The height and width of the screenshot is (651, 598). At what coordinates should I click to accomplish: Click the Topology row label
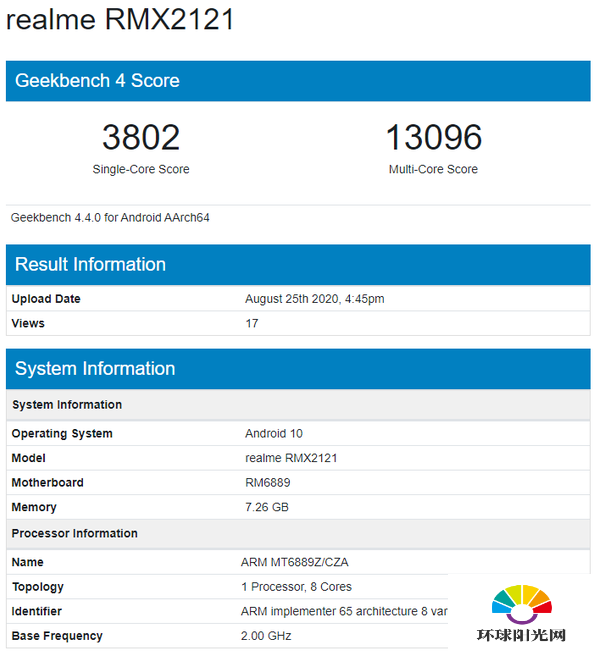click(38, 587)
